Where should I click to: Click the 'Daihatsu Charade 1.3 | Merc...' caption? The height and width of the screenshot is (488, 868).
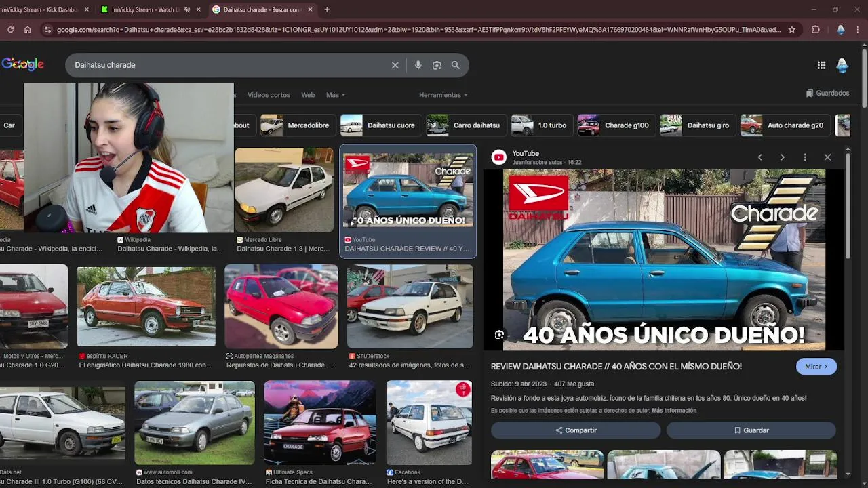(283, 249)
